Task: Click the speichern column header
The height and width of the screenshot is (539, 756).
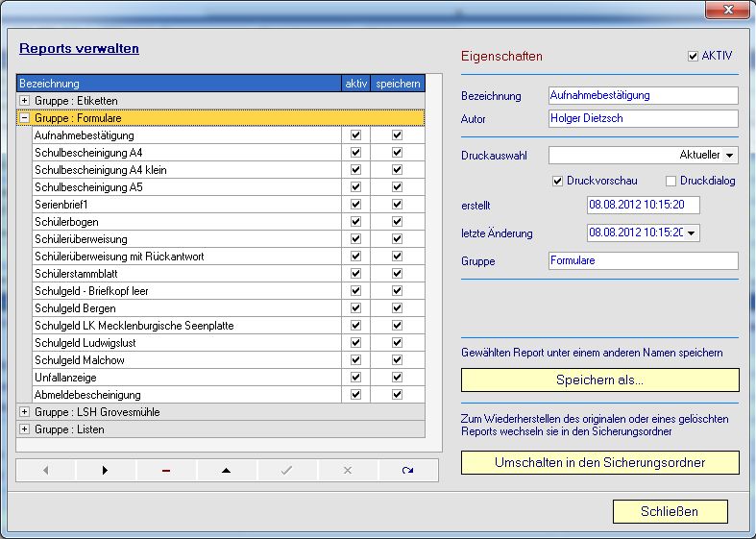Action: click(x=398, y=83)
